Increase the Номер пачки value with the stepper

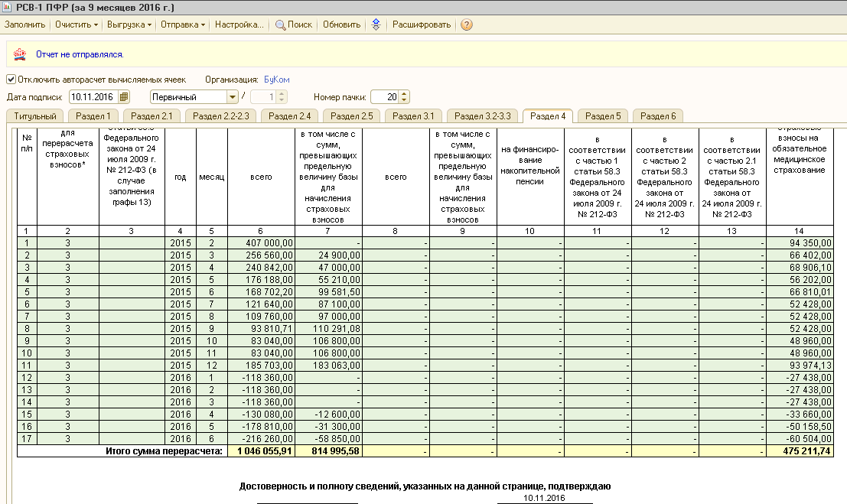click(x=404, y=94)
